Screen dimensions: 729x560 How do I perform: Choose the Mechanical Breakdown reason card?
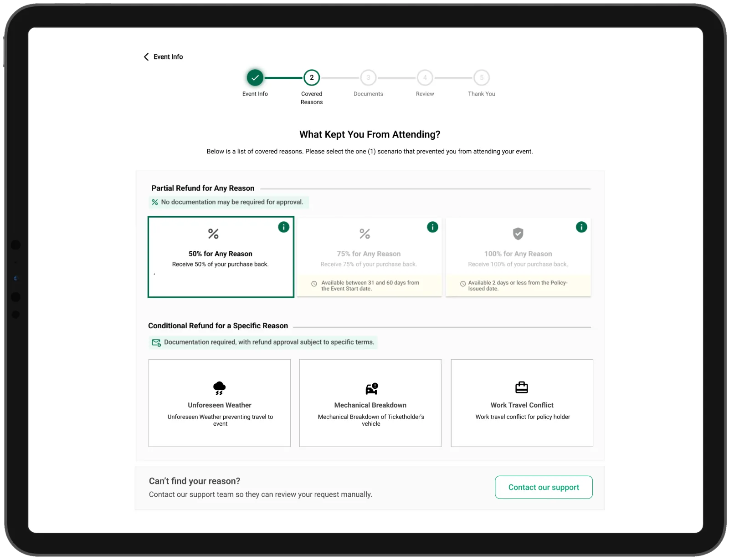tap(370, 403)
